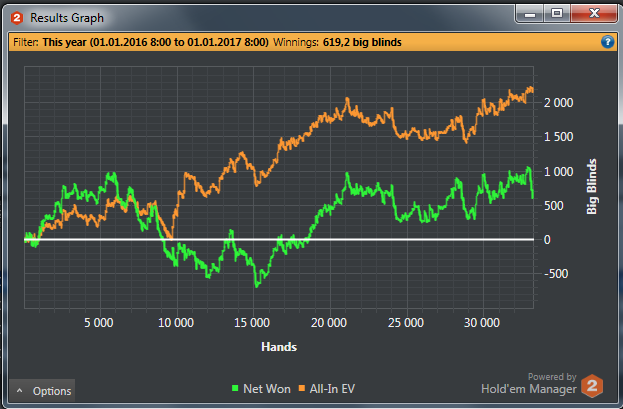Click the 10 000 hands axis tick label
623x409 pixels.
(176, 323)
